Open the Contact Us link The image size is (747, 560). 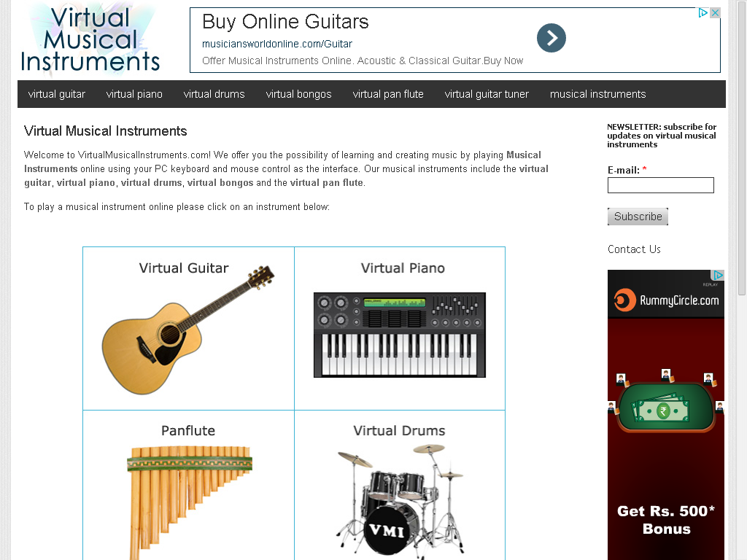coord(634,249)
